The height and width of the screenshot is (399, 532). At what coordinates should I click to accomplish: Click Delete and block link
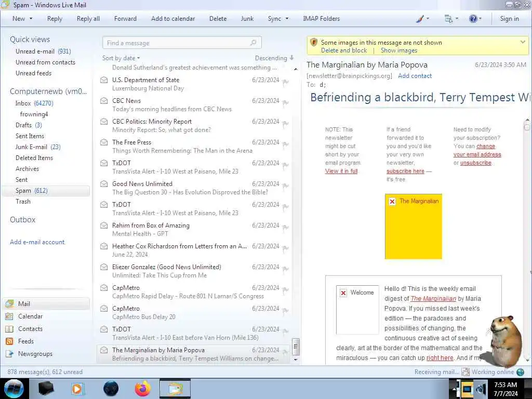(344, 50)
